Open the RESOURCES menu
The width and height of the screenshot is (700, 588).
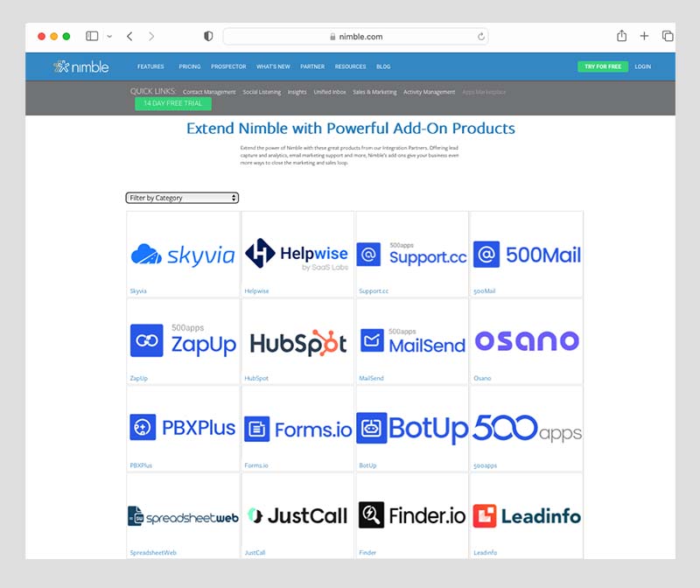point(350,66)
